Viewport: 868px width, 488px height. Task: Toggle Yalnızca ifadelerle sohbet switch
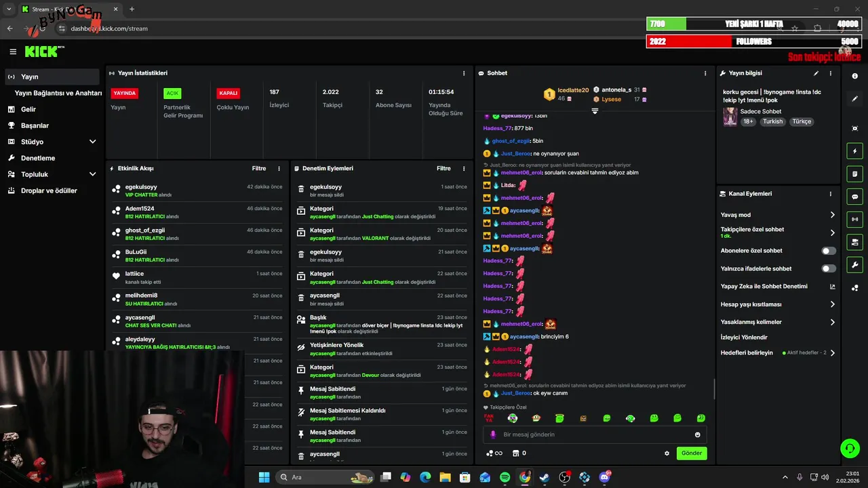829,268
